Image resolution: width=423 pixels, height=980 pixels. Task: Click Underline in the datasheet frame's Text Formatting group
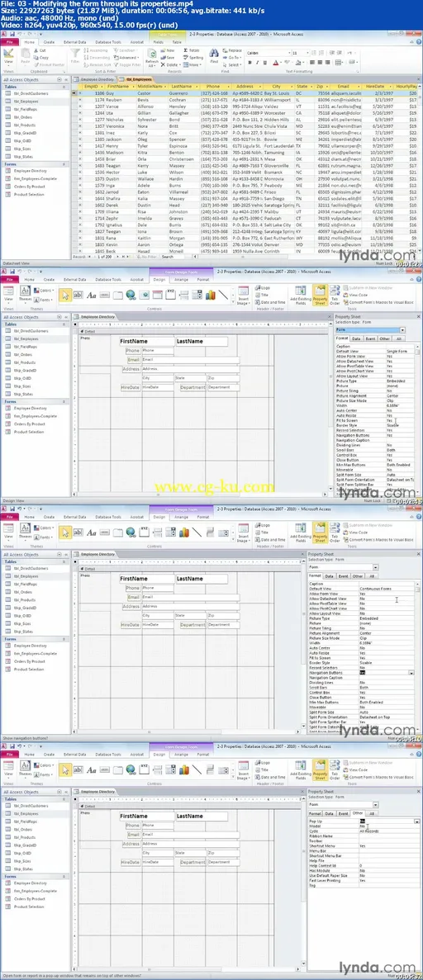point(264,63)
